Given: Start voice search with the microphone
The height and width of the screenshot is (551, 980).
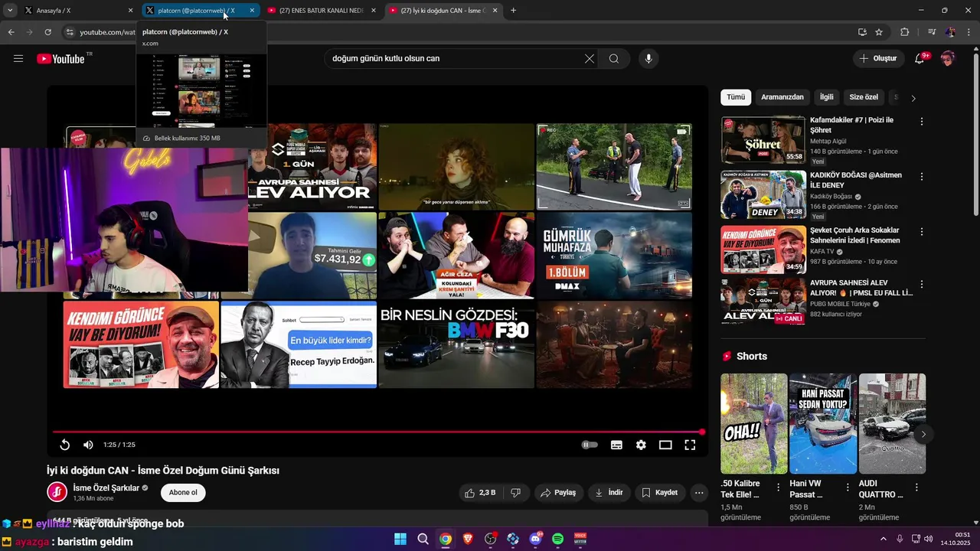Looking at the screenshot, I should click(648, 58).
